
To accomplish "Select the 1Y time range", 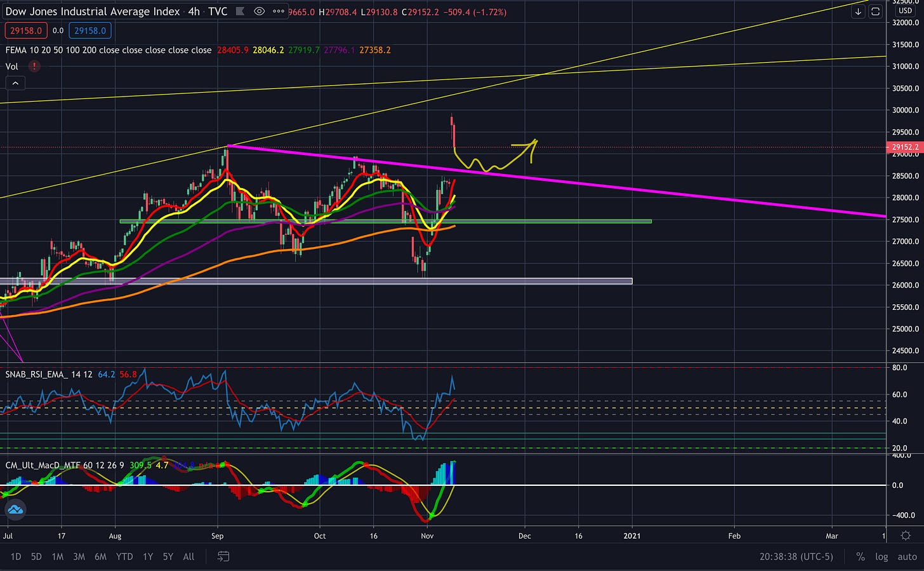I will click(148, 556).
